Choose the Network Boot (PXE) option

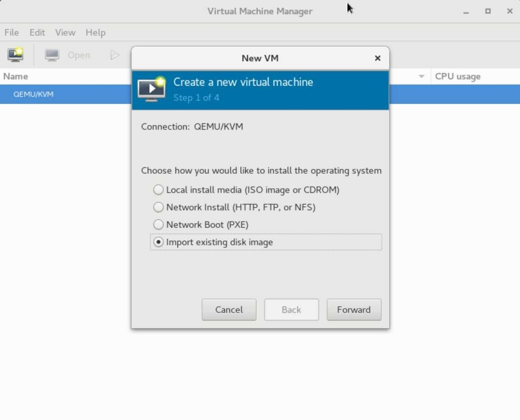201,224
